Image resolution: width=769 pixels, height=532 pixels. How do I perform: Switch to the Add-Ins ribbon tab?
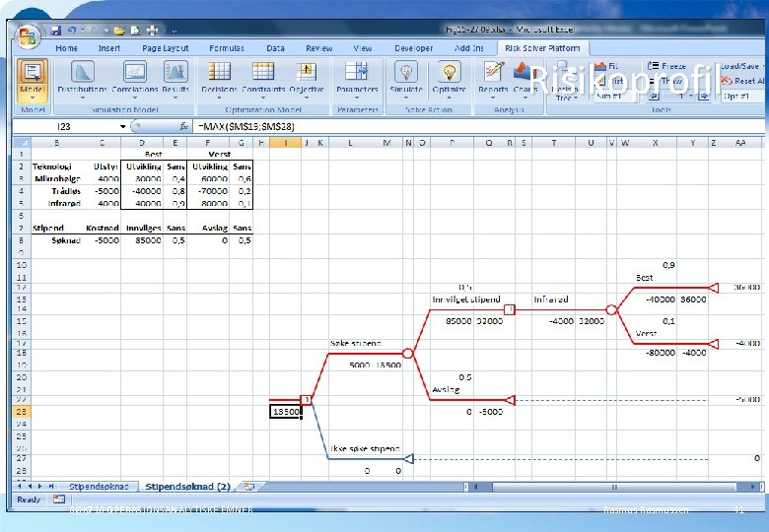469,48
